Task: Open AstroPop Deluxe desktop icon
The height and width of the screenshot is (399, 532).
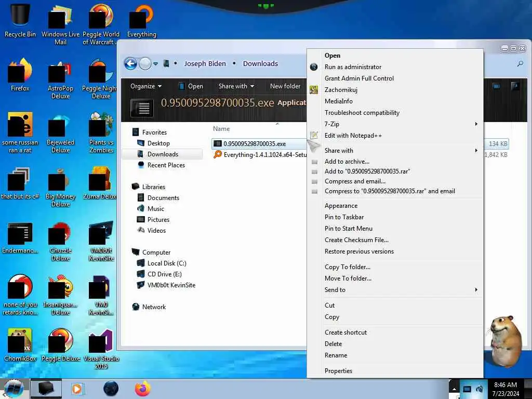Action: pos(60,79)
